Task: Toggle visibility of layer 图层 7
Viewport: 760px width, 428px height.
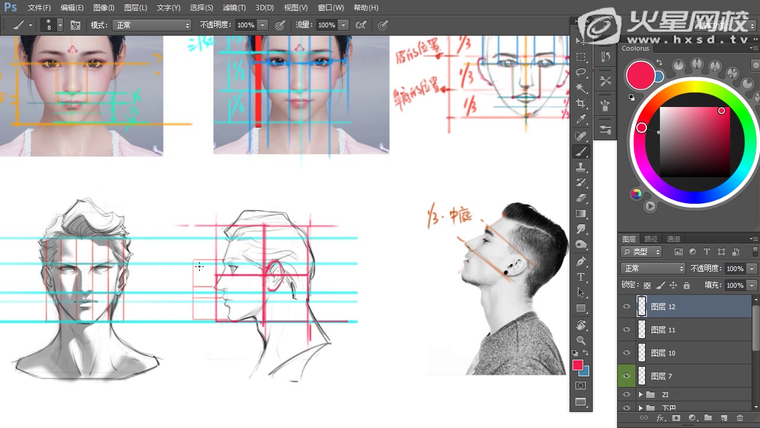Action: 627,375
